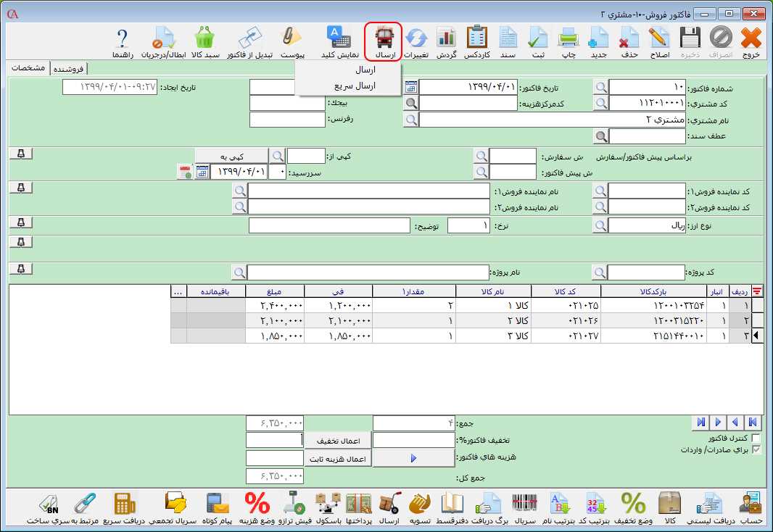Open سبد کالا (shopping basket) icon
Screen dimensions: 773x532
[x=204, y=41]
